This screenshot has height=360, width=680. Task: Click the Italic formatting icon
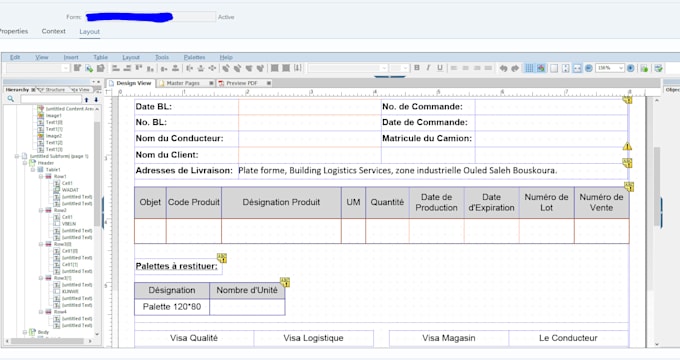coord(428,68)
